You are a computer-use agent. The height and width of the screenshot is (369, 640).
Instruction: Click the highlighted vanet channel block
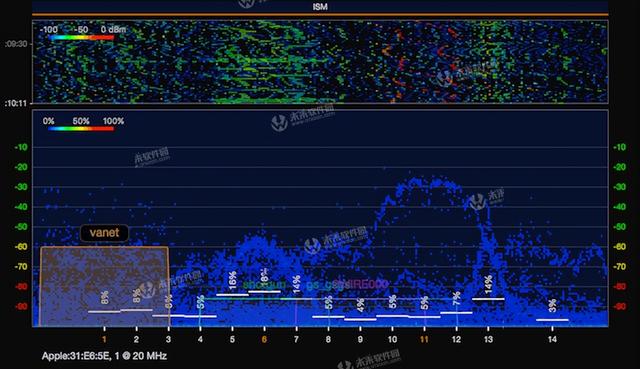click(x=104, y=286)
